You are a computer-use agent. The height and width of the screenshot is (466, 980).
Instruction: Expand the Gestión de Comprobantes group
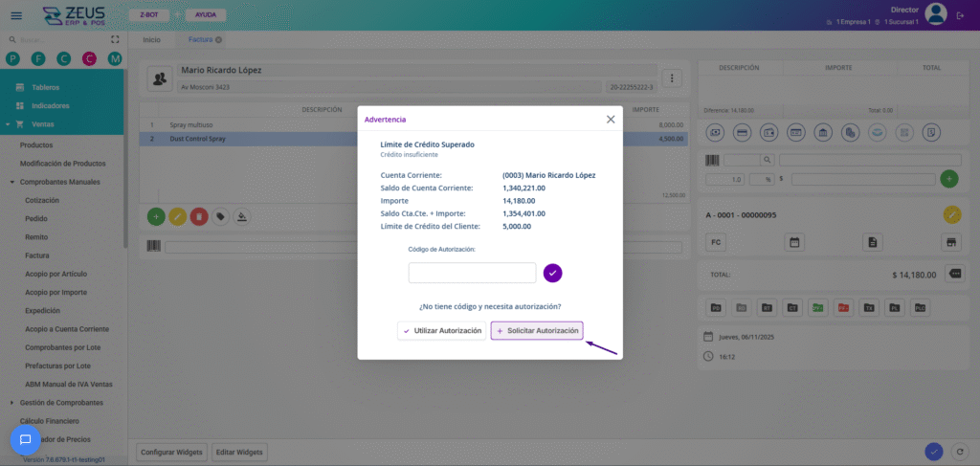pos(11,403)
